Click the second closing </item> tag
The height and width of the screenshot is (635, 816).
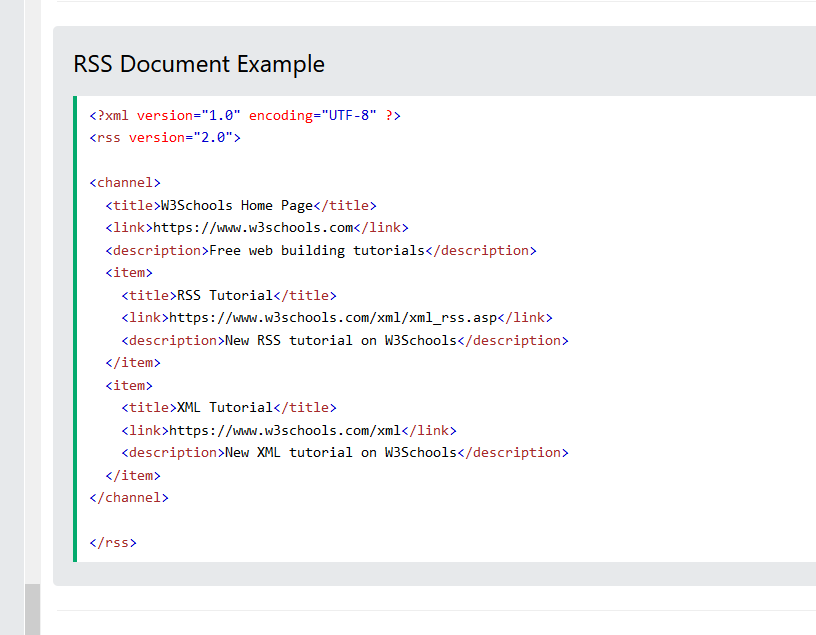point(133,476)
